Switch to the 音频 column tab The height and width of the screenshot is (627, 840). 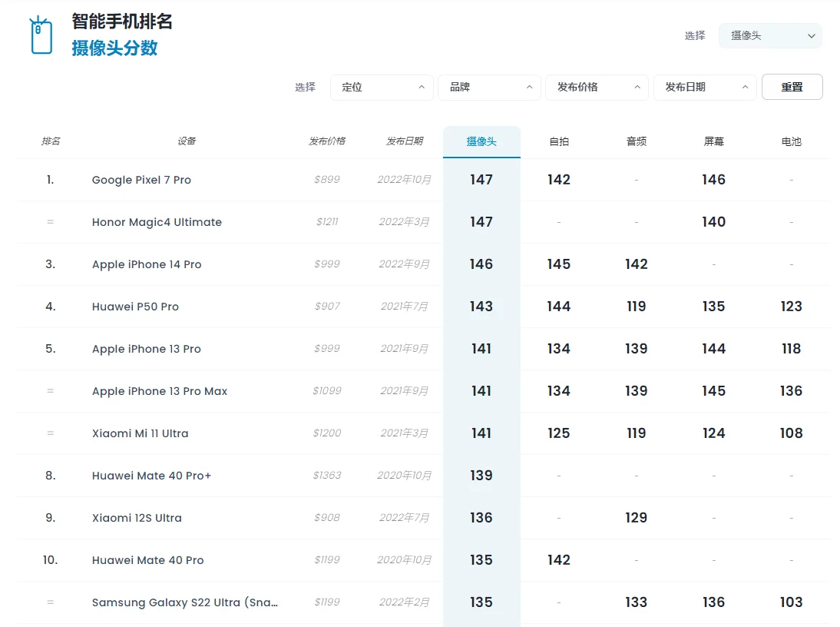(637, 142)
